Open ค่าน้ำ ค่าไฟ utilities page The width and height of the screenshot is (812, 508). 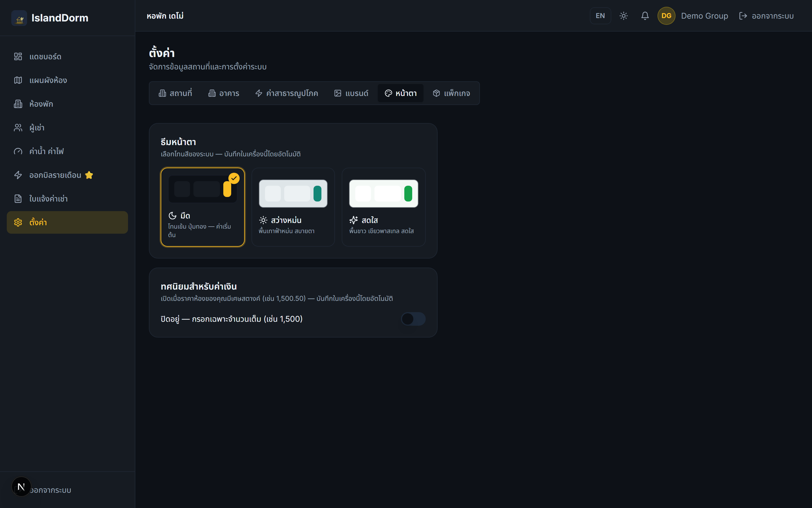pos(67,151)
